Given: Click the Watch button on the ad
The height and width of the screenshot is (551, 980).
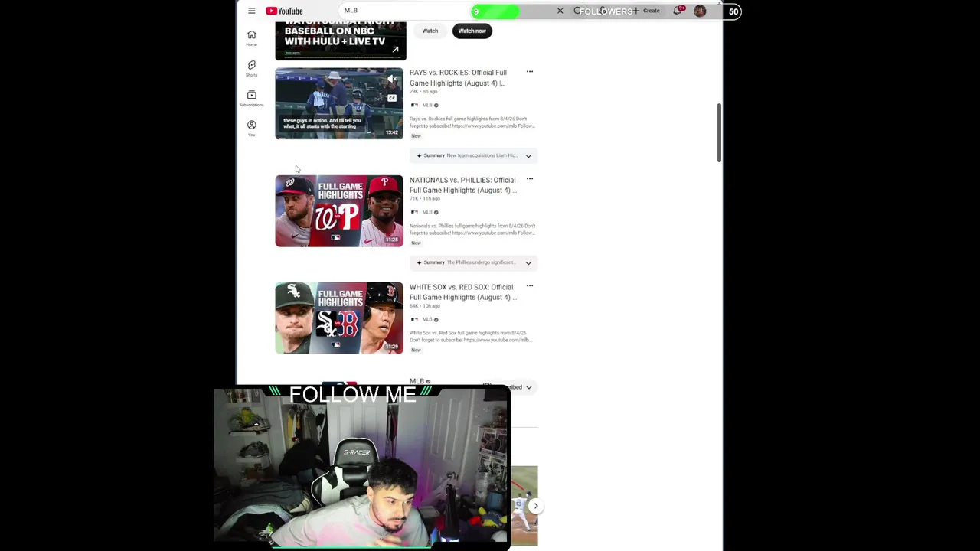Looking at the screenshot, I should click(x=430, y=31).
